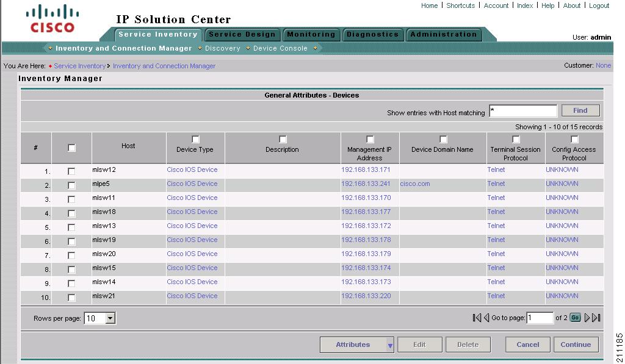Viewport: 625px width, 364px height.
Task: Check the Device Domain Name column checkbox
Action: pyautogui.click(x=443, y=139)
